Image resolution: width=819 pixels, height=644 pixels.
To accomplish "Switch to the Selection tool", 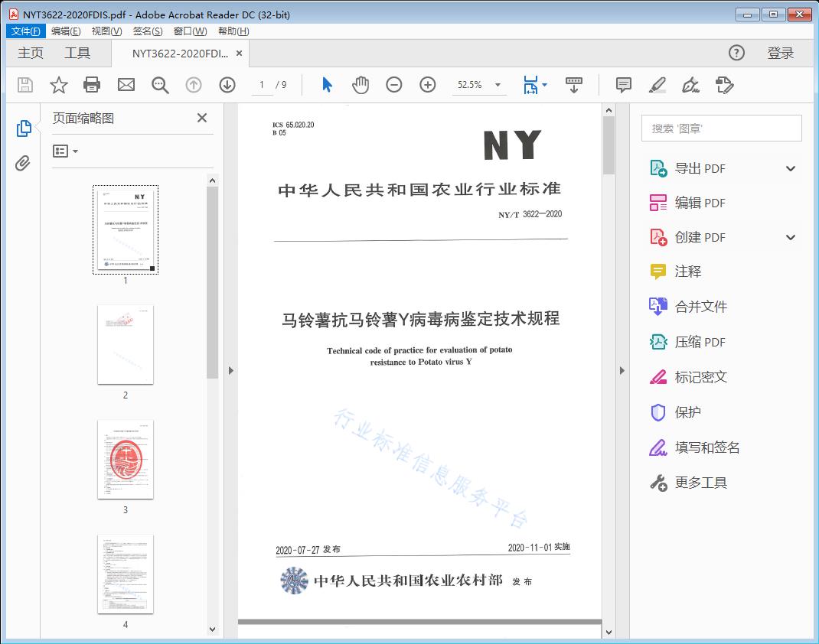I will point(325,85).
